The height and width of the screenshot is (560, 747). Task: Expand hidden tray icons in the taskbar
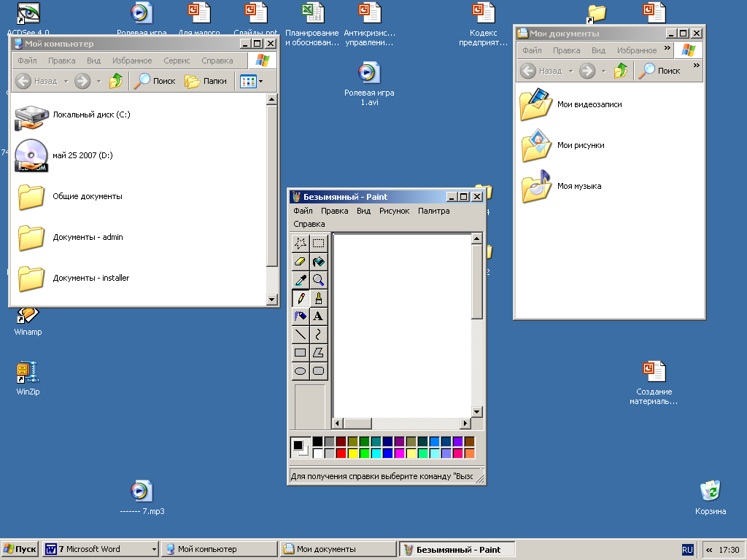(709, 550)
